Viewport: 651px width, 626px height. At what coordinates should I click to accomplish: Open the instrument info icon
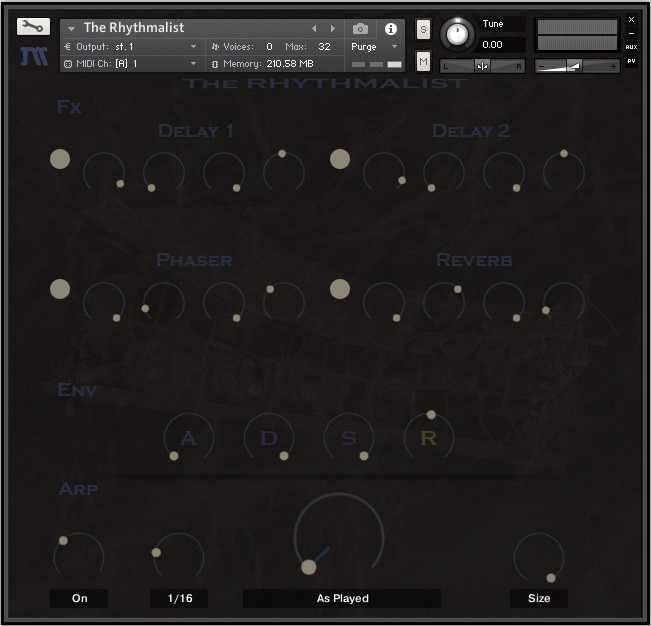[390, 29]
